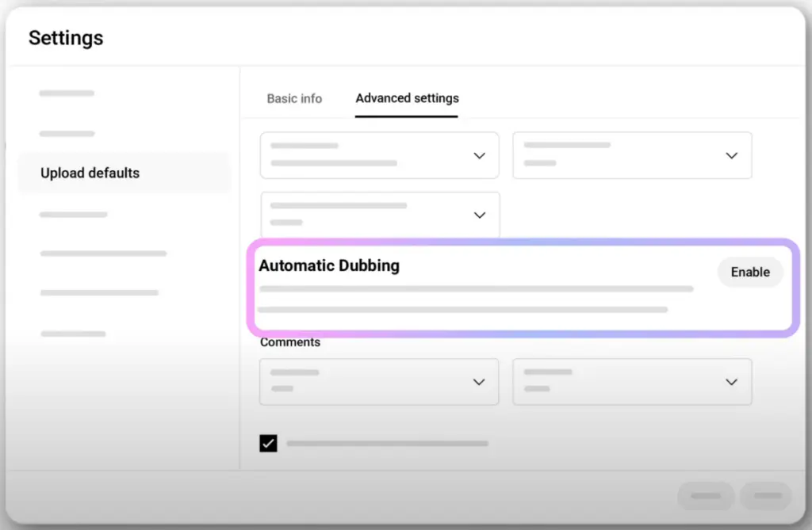Switch to the Basic info tab
This screenshot has height=530, width=812.
click(294, 99)
